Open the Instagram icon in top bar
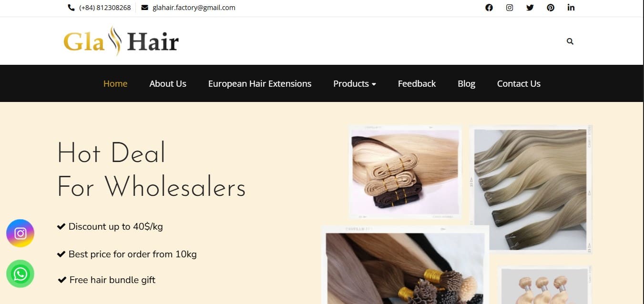The image size is (644, 304). [x=510, y=8]
